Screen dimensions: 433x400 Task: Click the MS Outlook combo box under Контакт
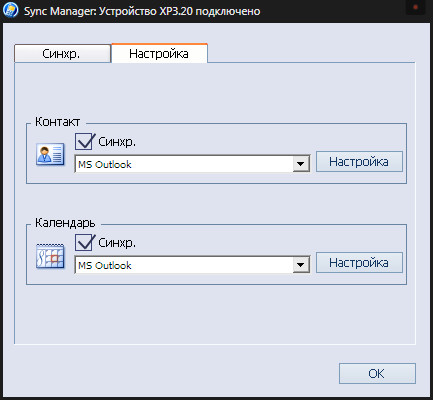coord(192,164)
